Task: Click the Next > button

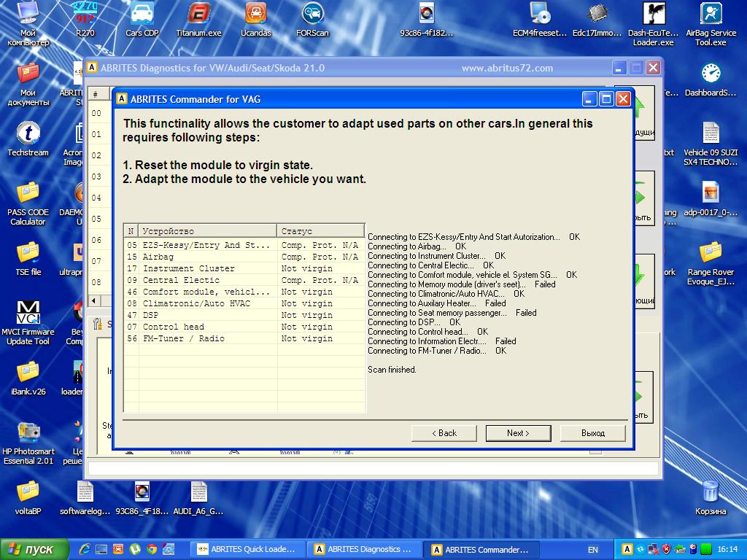Action: [x=519, y=433]
